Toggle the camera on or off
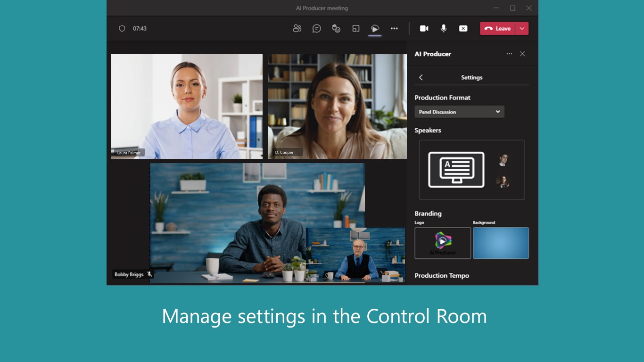Viewport: 644px width, 362px height. point(424,28)
